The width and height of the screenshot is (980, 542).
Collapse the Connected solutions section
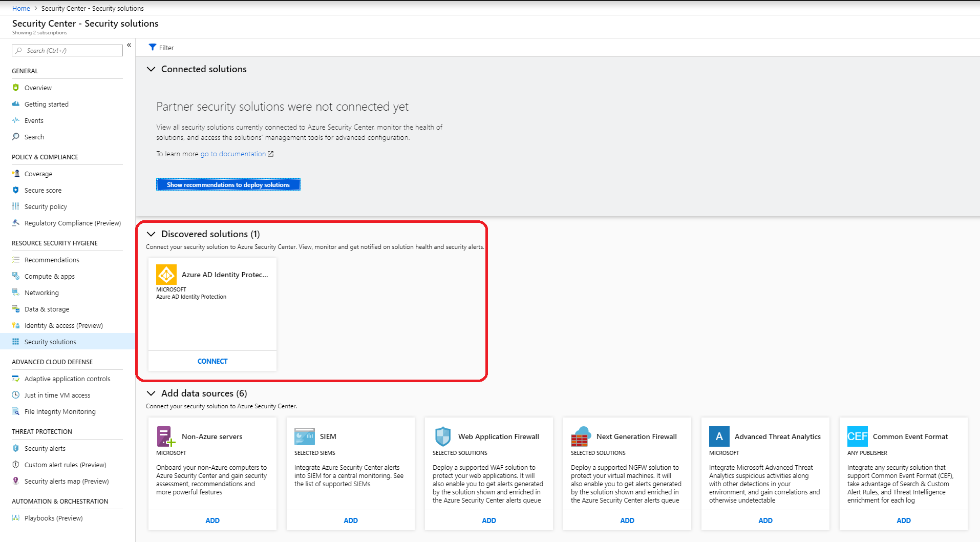click(151, 69)
